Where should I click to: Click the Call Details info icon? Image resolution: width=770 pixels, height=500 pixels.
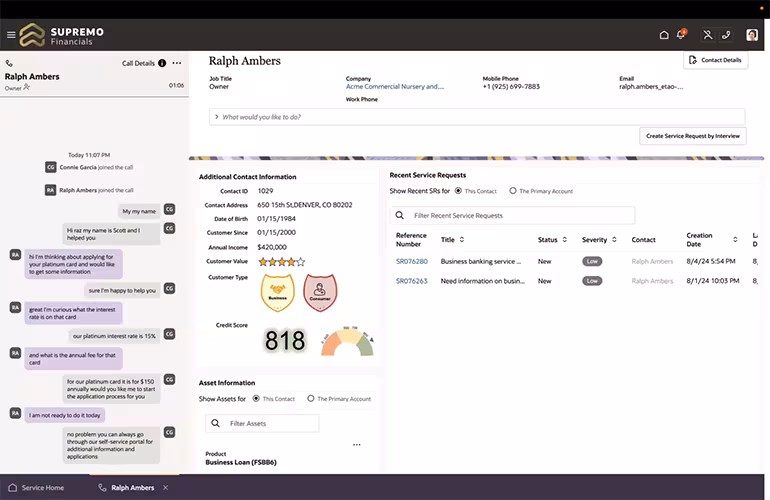[162, 63]
